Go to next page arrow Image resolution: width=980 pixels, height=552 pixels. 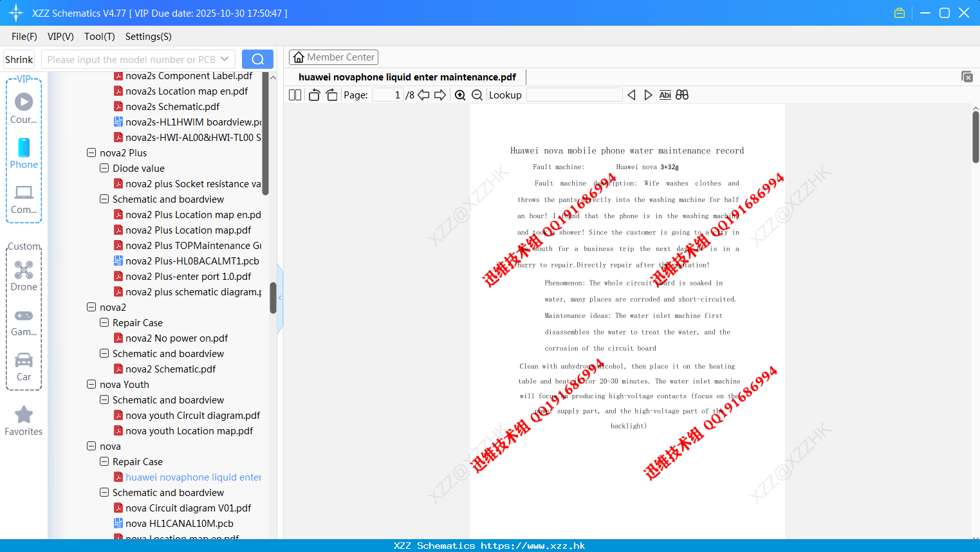click(x=440, y=95)
